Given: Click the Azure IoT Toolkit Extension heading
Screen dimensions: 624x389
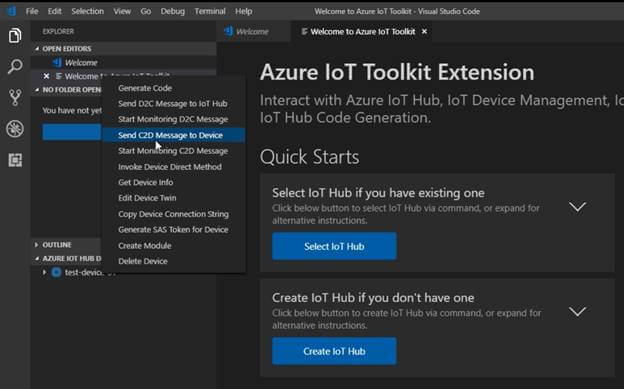Looking at the screenshot, I should [x=397, y=72].
